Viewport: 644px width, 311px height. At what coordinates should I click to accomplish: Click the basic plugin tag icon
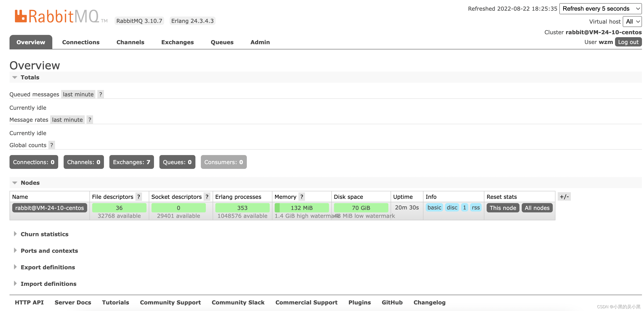[434, 207]
